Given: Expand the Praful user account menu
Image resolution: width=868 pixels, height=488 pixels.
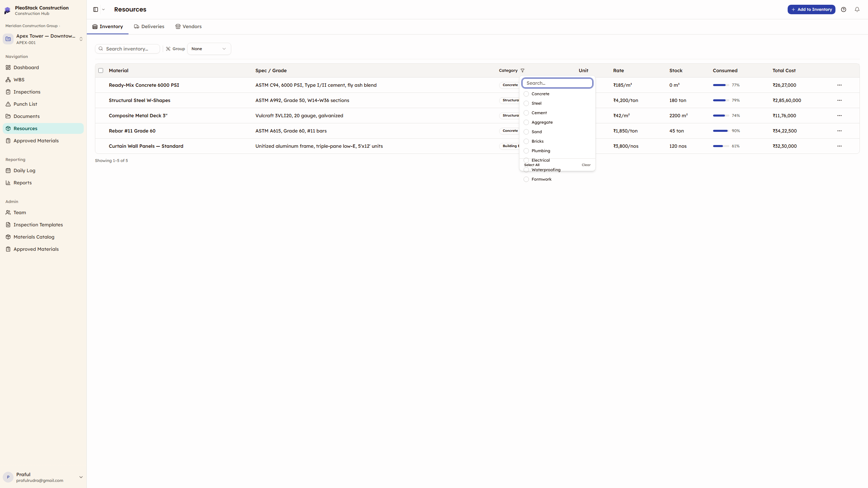Looking at the screenshot, I should point(81,477).
